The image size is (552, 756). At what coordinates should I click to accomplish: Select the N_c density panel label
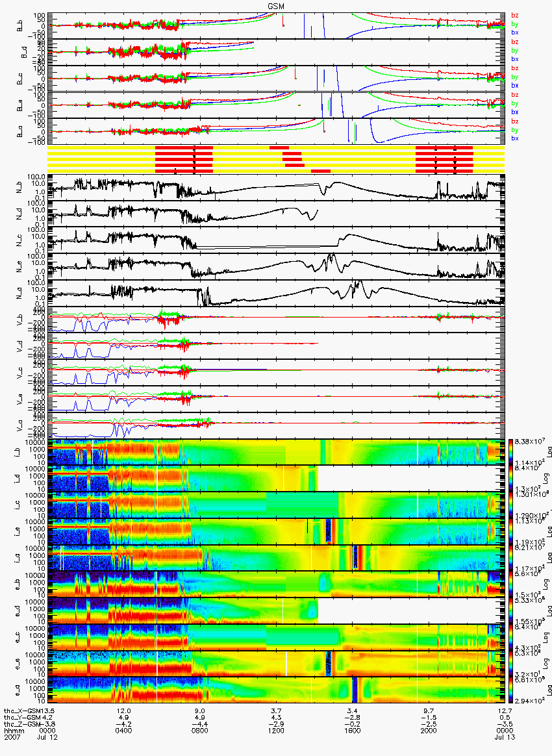19,240
